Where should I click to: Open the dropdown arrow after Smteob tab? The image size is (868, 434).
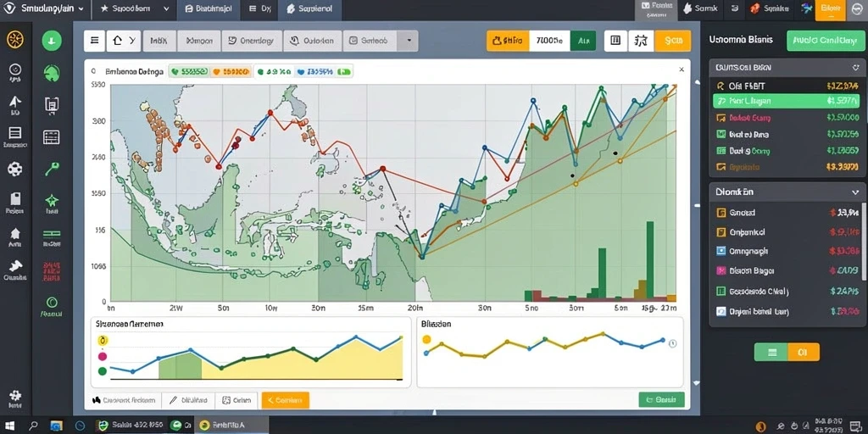[x=409, y=41]
